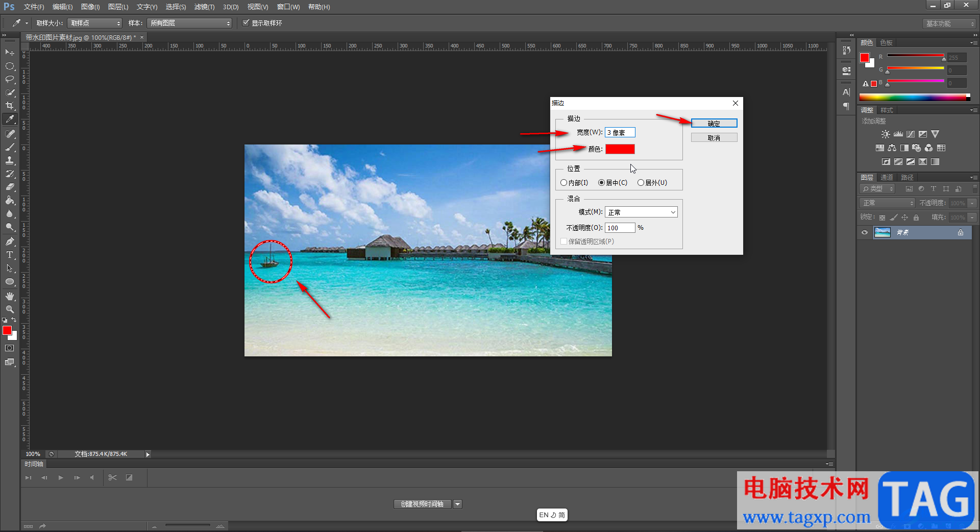The height and width of the screenshot is (532, 980).
Task: Select the Elliptical Marquee tool
Action: (10, 66)
